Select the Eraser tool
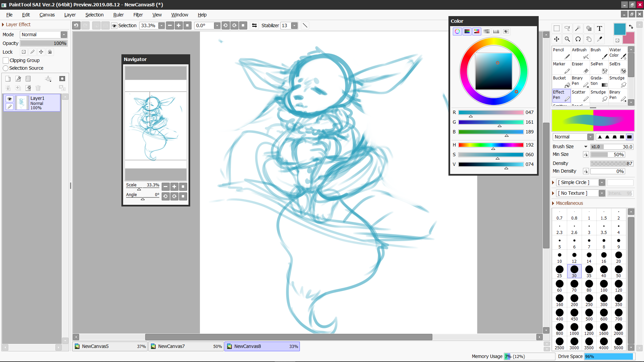The height and width of the screenshot is (362, 644). click(x=580, y=67)
